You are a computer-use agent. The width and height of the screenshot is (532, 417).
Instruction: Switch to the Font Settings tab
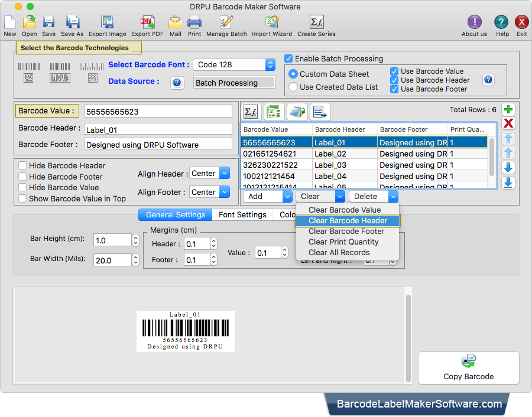click(242, 214)
